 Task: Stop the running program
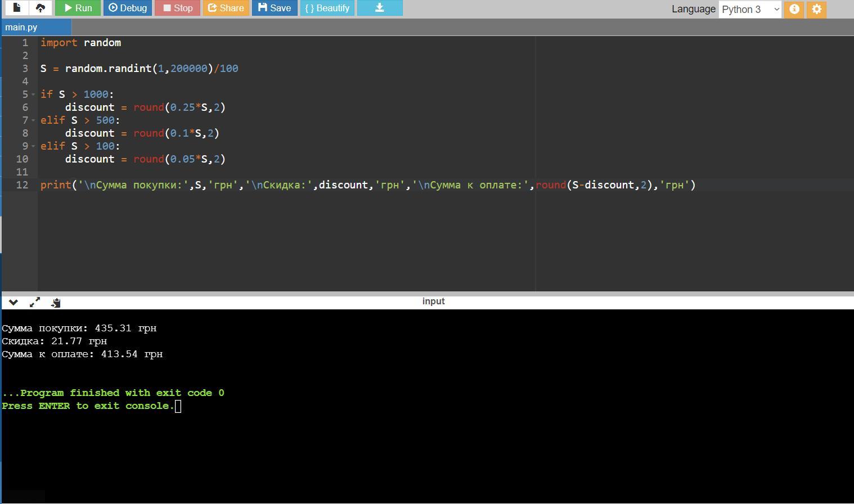pos(178,8)
